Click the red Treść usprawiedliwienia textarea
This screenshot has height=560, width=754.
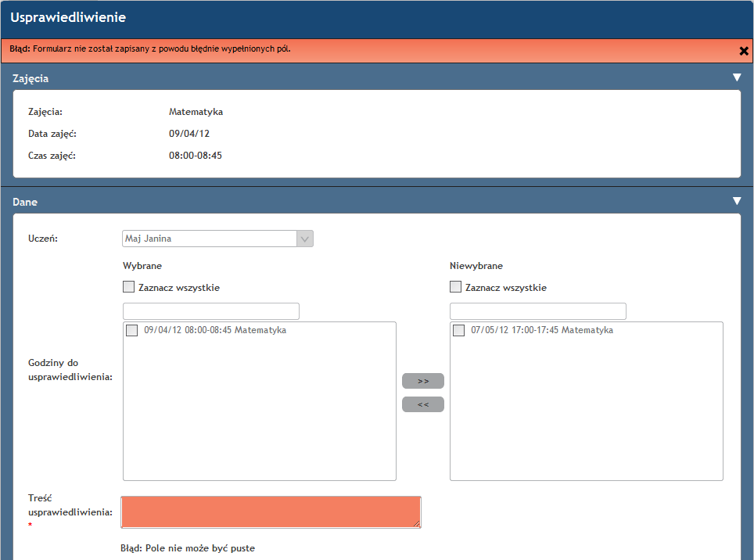click(x=271, y=512)
